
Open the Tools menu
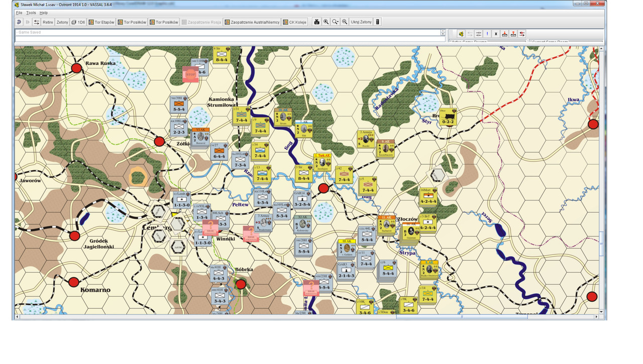(x=31, y=13)
